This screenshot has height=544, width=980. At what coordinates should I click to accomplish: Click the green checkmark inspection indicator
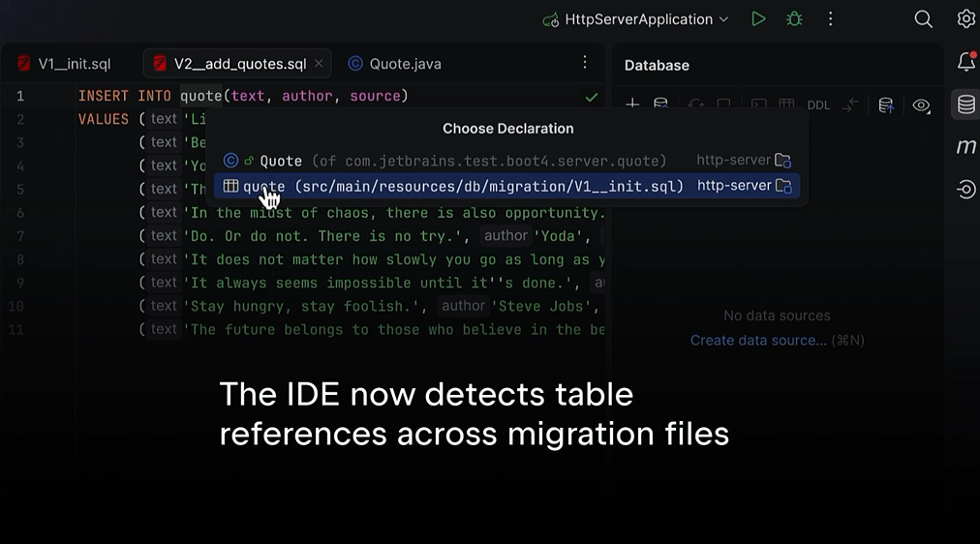592,97
